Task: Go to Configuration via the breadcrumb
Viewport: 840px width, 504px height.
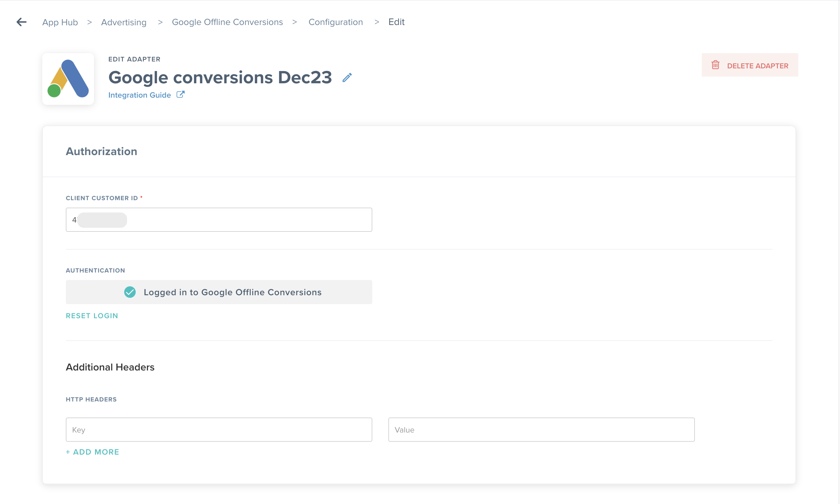Action: 335,22
